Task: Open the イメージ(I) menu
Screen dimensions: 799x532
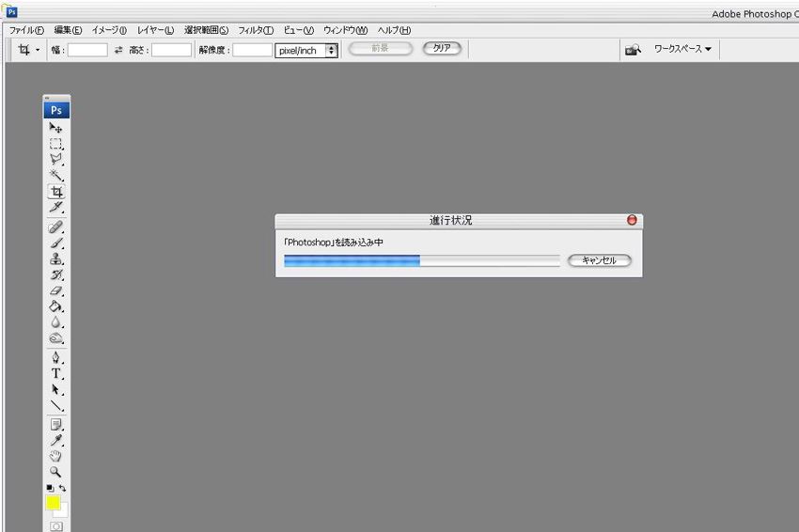Action: click(109, 30)
